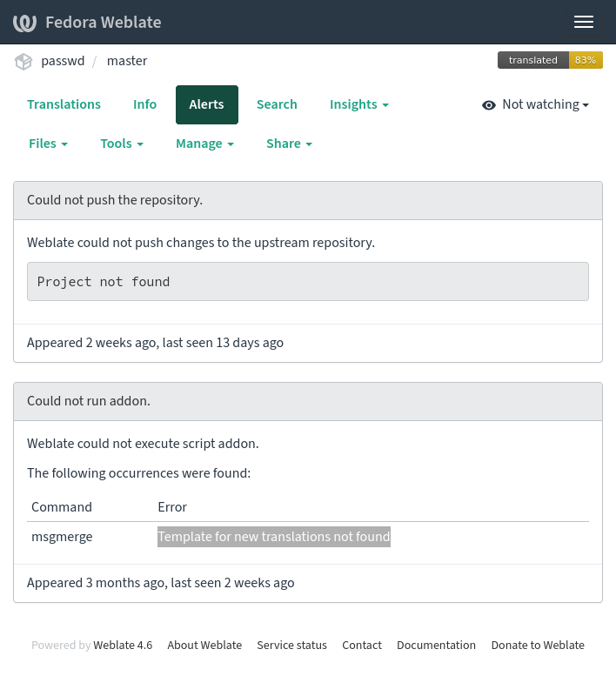616x676 pixels.
Task: Expand the Insights dropdown
Action: tap(359, 104)
